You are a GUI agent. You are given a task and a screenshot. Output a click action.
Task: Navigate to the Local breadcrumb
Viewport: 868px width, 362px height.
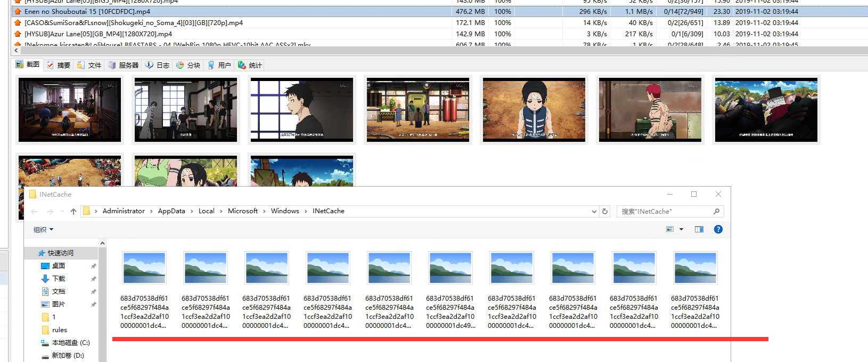(x=207, y=211)
